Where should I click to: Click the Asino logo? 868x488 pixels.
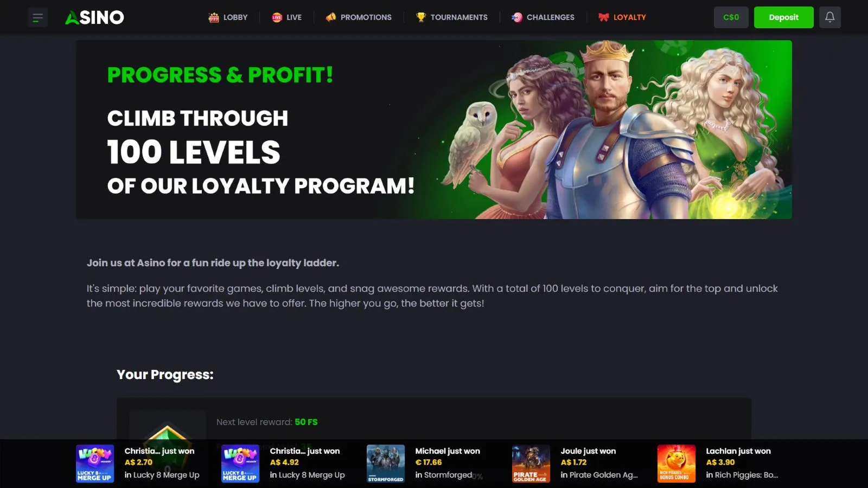click(94, 17)
